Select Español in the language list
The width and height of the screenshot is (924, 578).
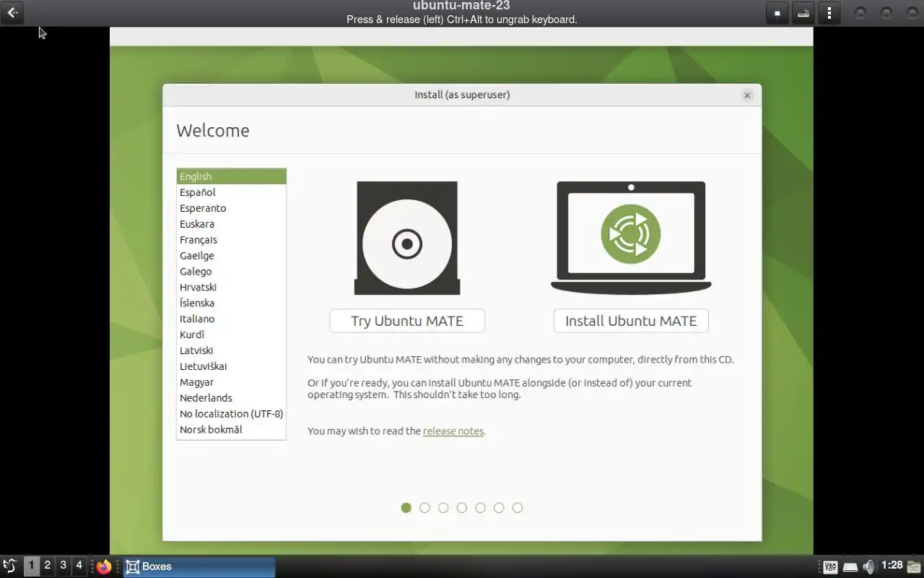click(232, 192)
